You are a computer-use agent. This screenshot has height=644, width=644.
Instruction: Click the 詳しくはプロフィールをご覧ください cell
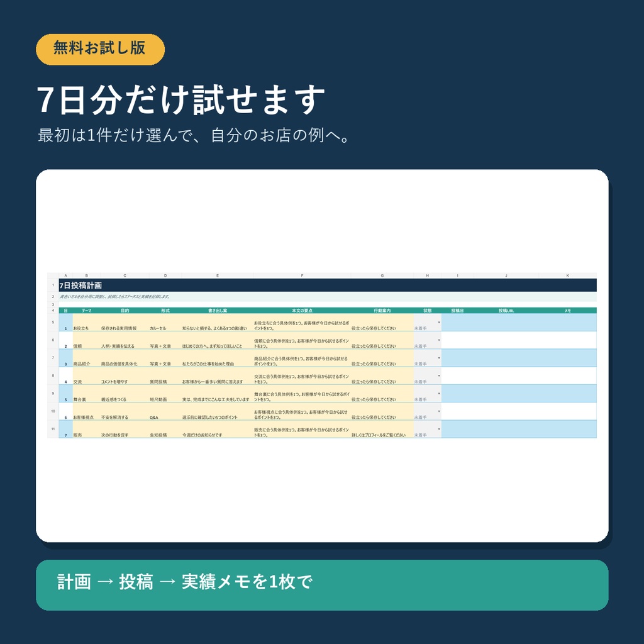click(382, 429)
